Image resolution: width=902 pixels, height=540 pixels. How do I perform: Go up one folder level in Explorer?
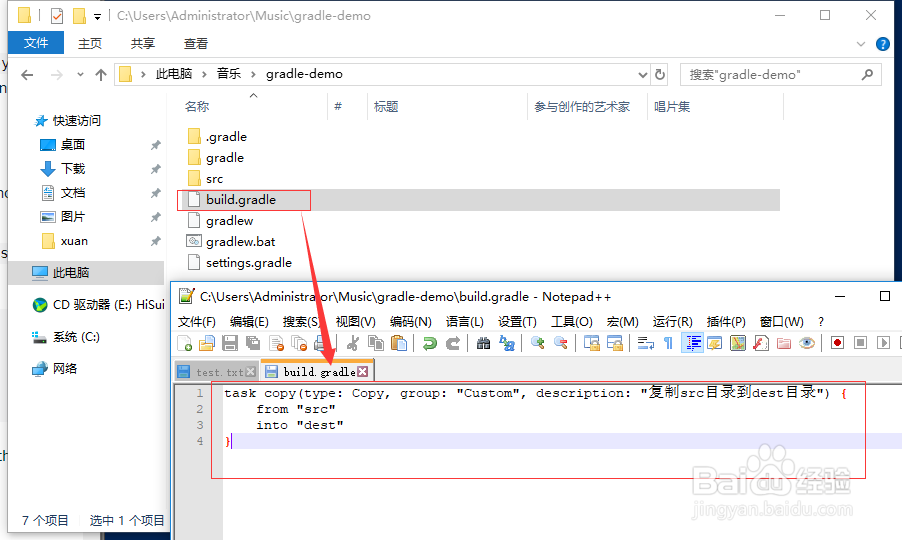point(101,74)
